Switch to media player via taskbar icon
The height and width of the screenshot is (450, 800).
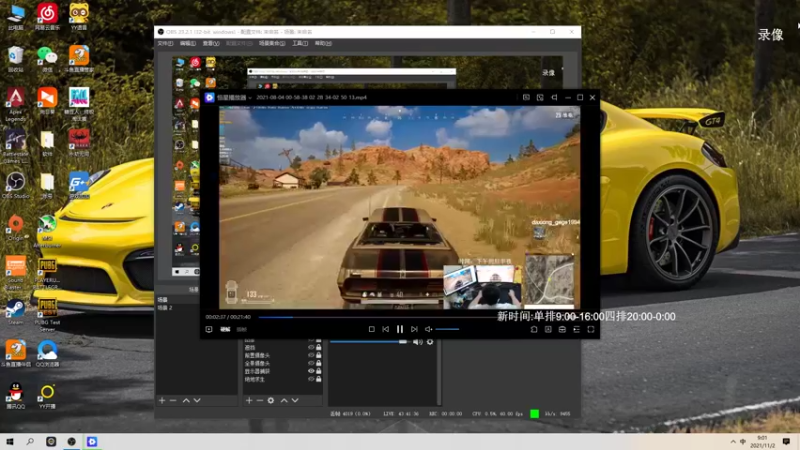pyautogui.click(x=92, y=442)
